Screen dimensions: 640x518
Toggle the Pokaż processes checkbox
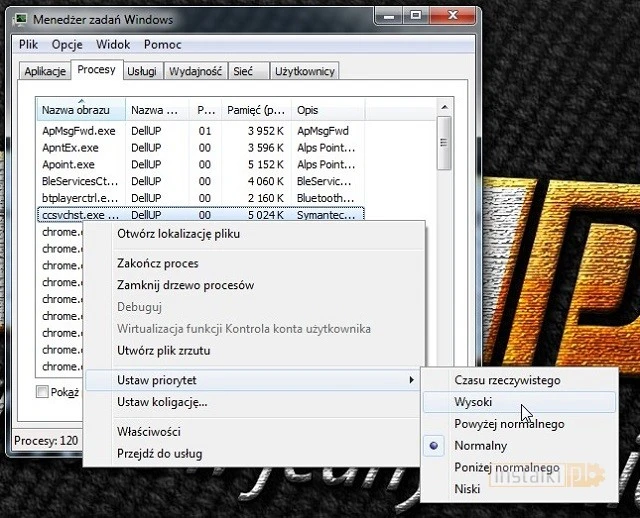tap(42, 392)
